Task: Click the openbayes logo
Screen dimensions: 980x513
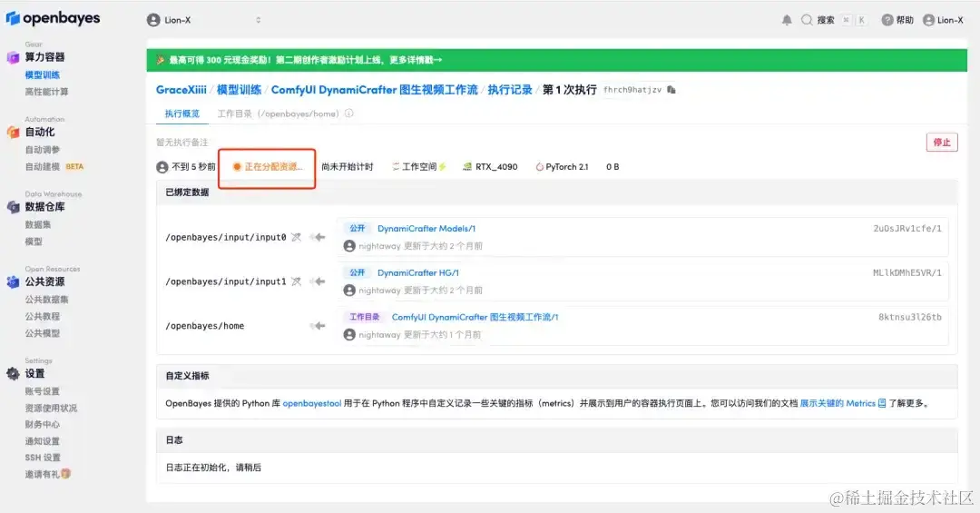Action: pyautogui.click(x=54, y=19)
